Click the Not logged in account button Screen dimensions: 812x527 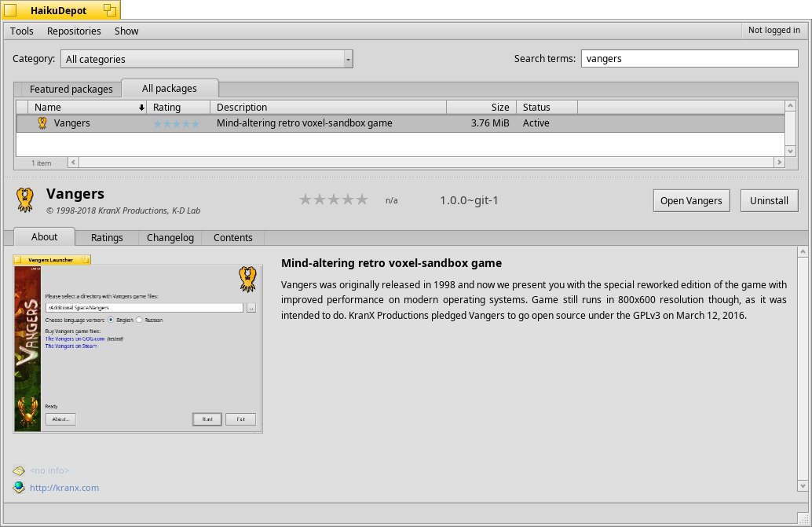pyautogui.click(x=774, y=31)
